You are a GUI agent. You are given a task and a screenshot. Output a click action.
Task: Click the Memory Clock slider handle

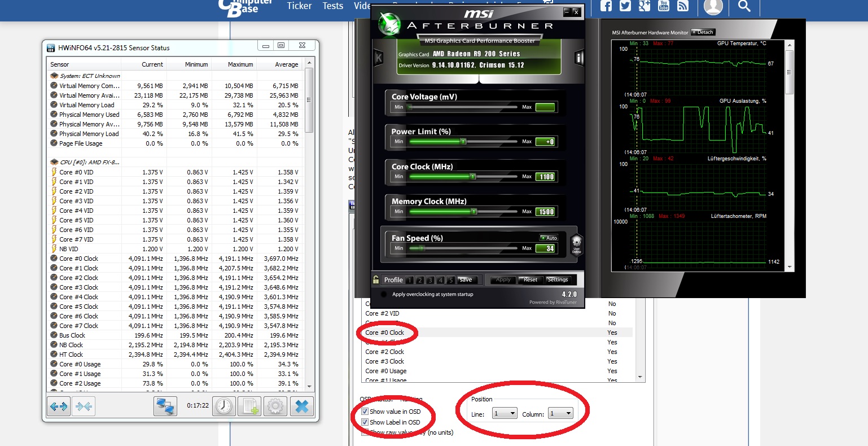click(x=474, y=212)
